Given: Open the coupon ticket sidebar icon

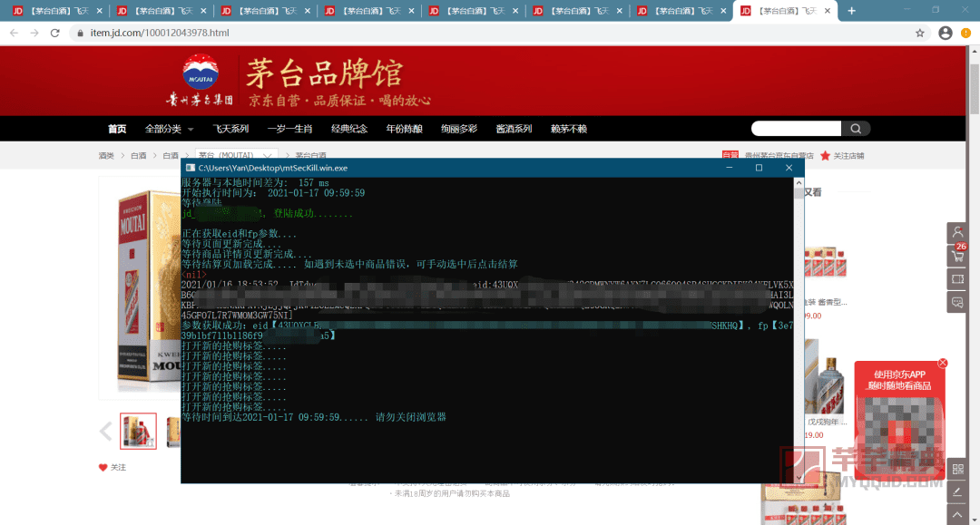Looking at the screenshot, I should [x=957, y=279].
